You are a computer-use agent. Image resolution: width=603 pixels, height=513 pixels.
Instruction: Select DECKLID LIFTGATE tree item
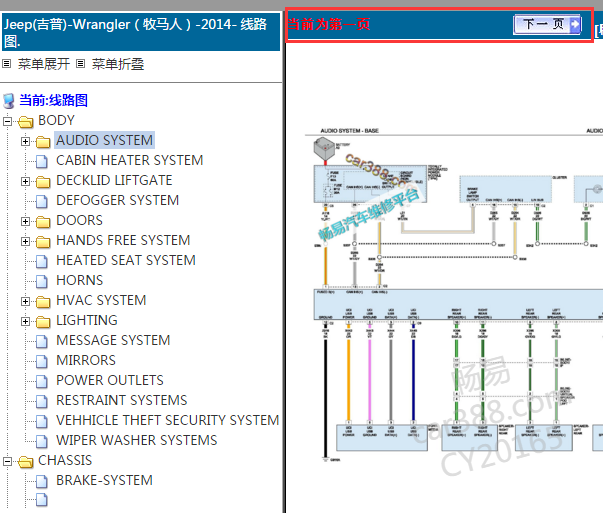click(114, 180)
